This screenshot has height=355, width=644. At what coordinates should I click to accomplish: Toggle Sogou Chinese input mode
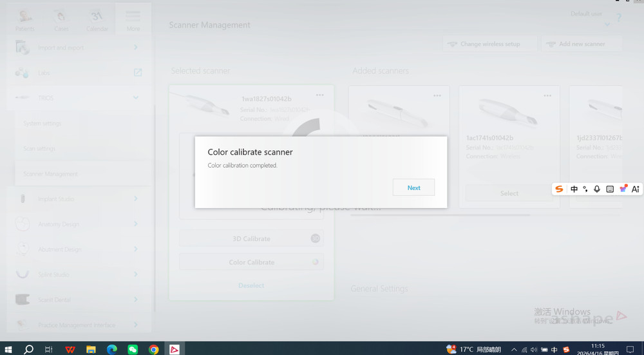click(x=574, y=189)
